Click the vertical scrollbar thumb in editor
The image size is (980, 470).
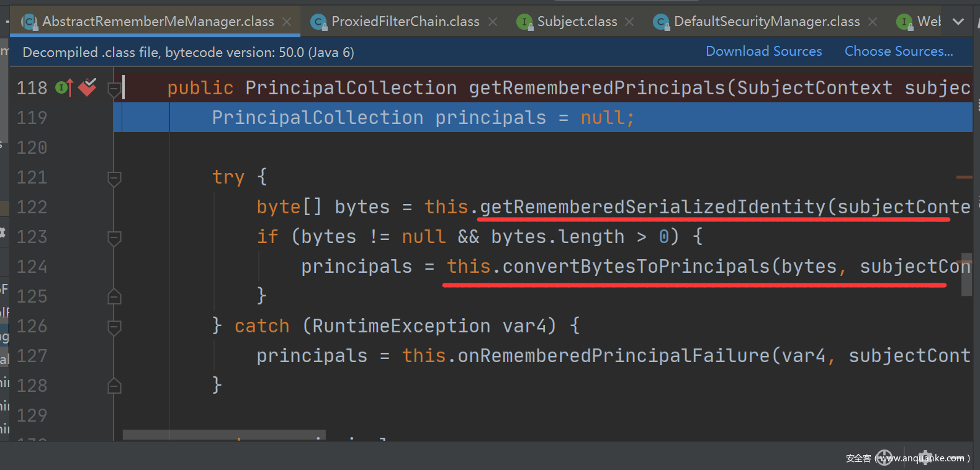pyautogui.click(x=966, y=274)
